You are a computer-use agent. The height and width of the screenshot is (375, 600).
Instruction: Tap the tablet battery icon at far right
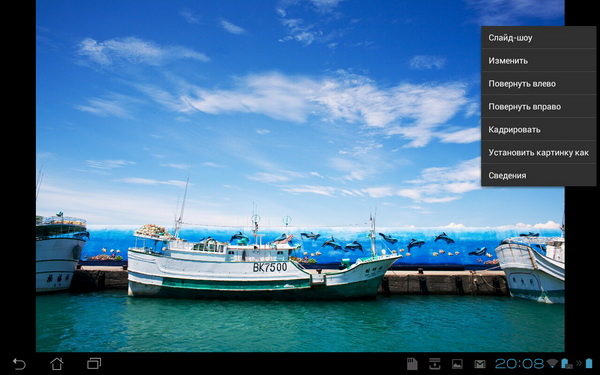[x=589, y=363]
